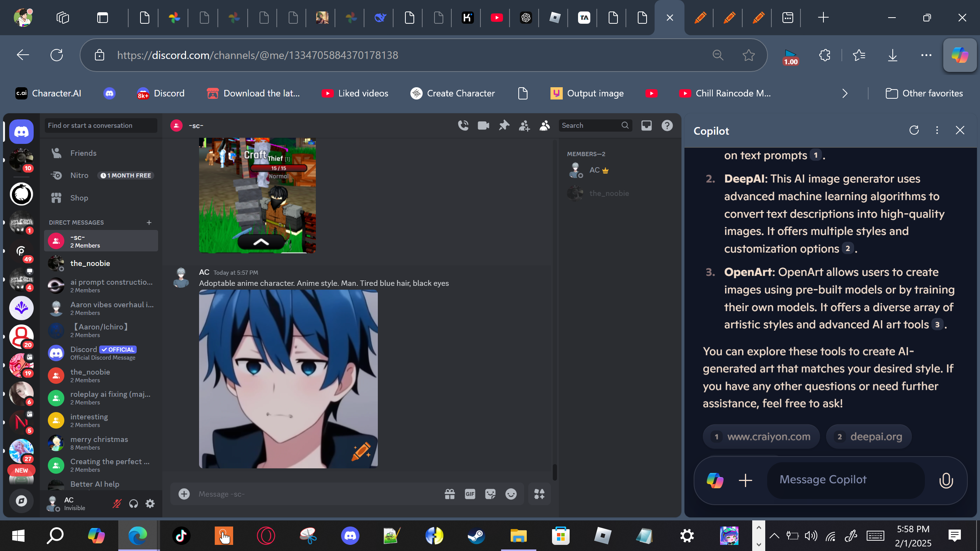This screenshot has height=551, width=980.
Task: Toggle the member list visibility
Action: (x=544, y=126)
